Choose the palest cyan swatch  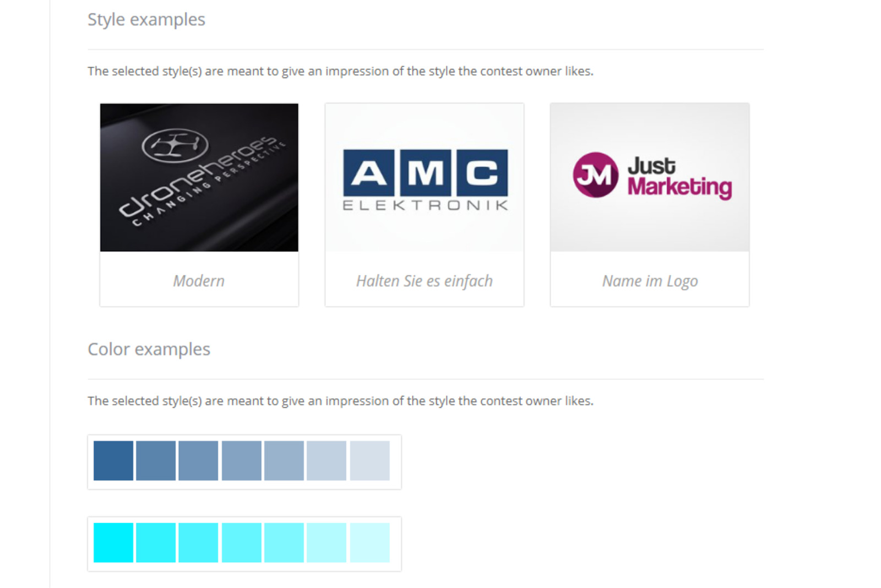[x=369, y=543]
